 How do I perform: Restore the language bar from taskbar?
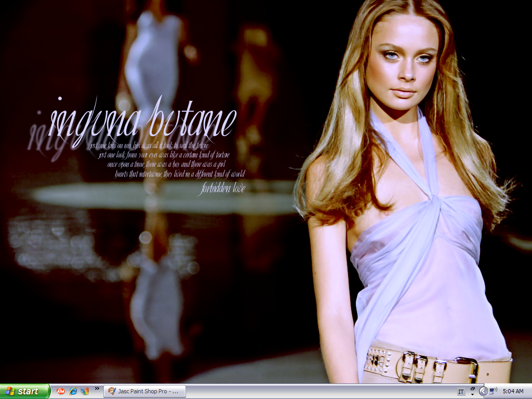click(473, 388)
